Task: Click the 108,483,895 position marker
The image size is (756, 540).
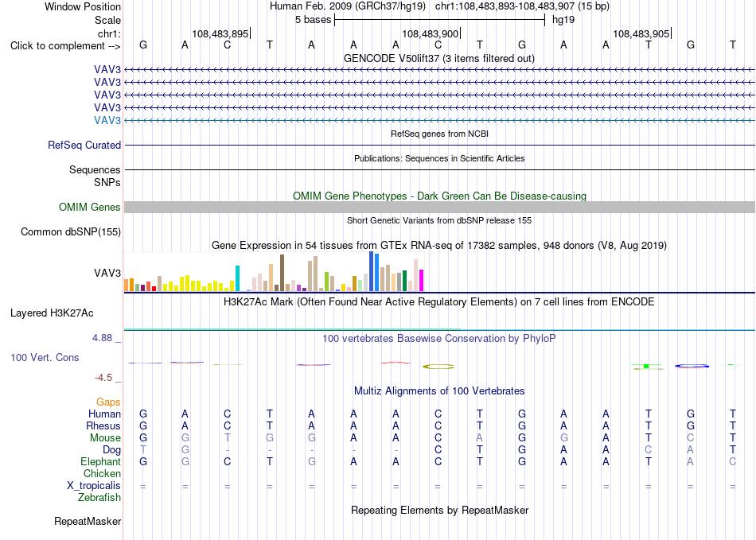Action: tap(220, 33)
